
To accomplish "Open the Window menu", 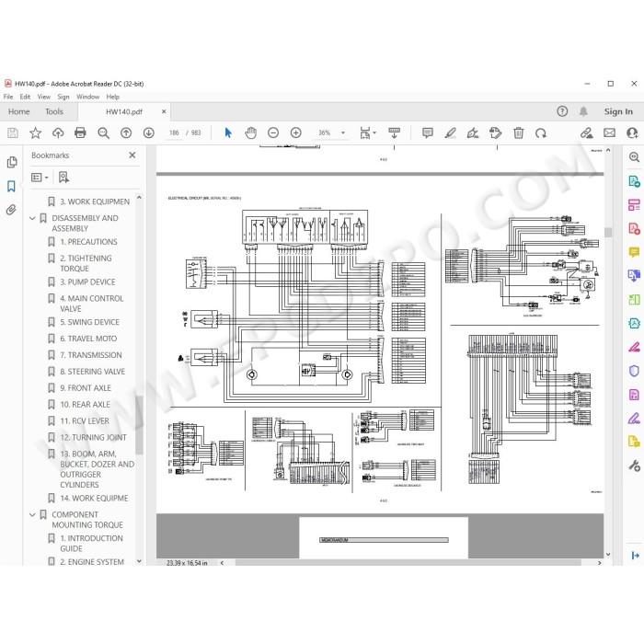I will point(88,97).
